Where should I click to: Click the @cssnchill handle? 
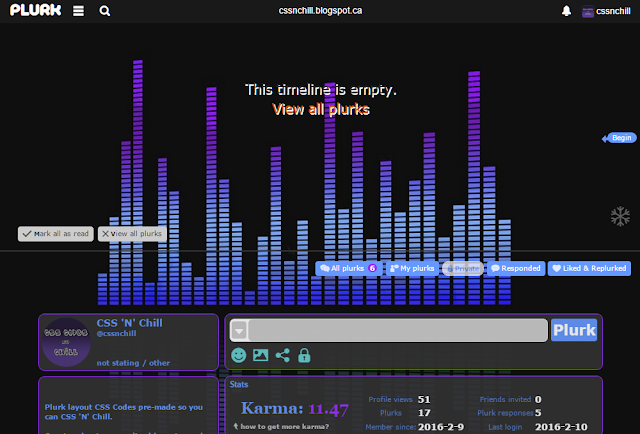pyautogui.click(x=116, y=334)
